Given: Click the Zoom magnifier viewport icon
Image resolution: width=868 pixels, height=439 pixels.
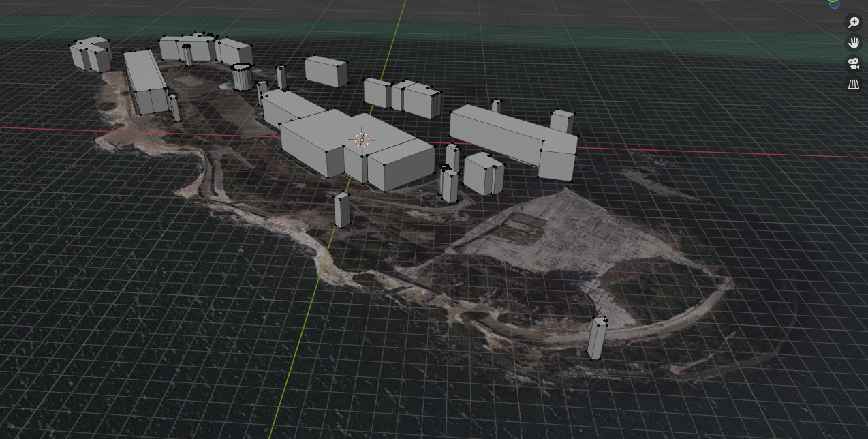Looking at the screenshot, I should click(854, 22).
